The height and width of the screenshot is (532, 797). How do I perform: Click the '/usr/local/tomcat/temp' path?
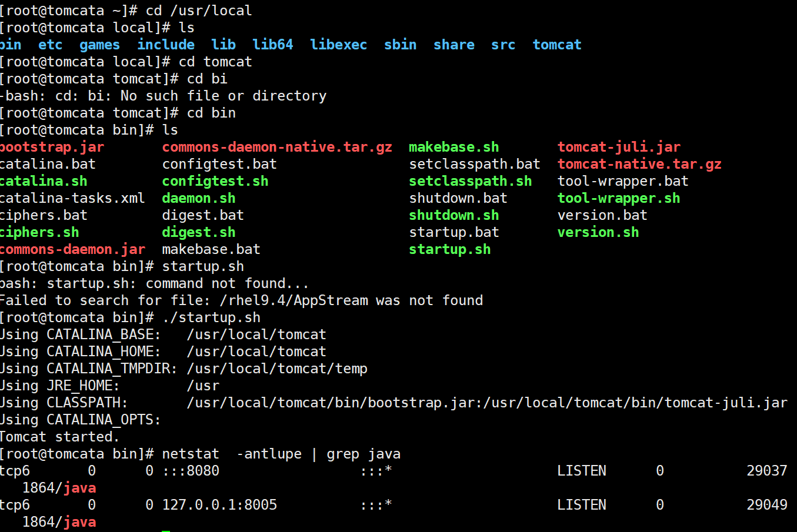(277, 369)
